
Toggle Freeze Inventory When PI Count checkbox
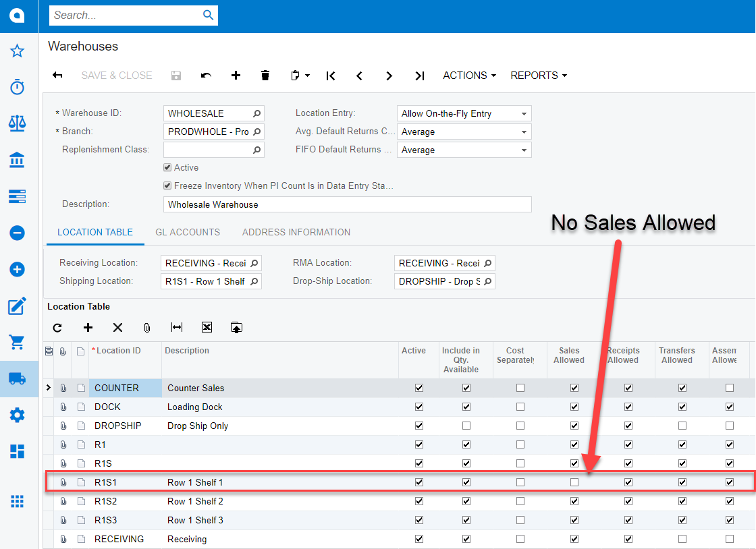(x=167, y=185)
